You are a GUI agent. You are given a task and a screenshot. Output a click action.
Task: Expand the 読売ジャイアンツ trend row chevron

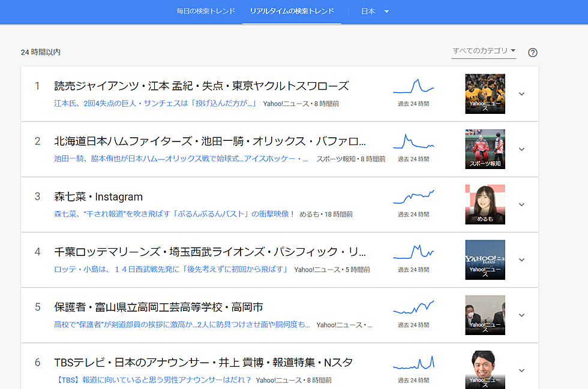[x=521, y=94]
